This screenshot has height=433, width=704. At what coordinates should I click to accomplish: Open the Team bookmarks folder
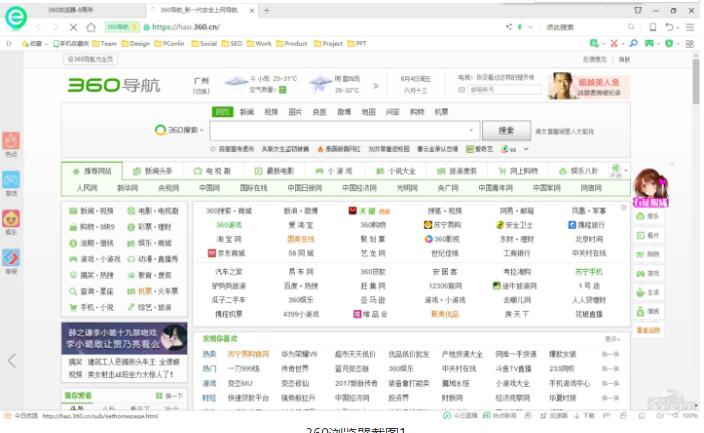click(104, 44)
